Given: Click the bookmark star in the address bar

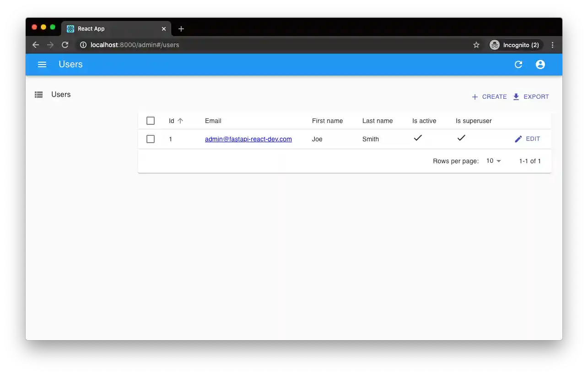Looking at the screenshot, I should (x=476, y=45).
